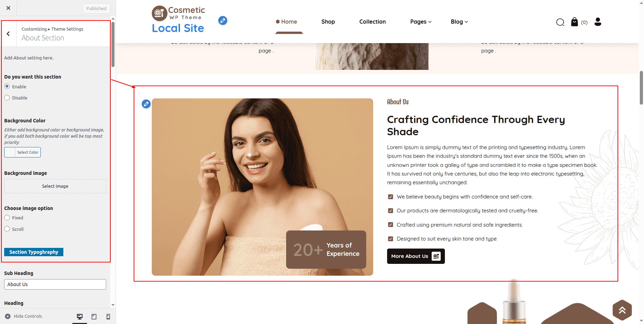644x324 pixels.
Task: Click the scroll-to-top double arrow button
Action: point(622,310)
